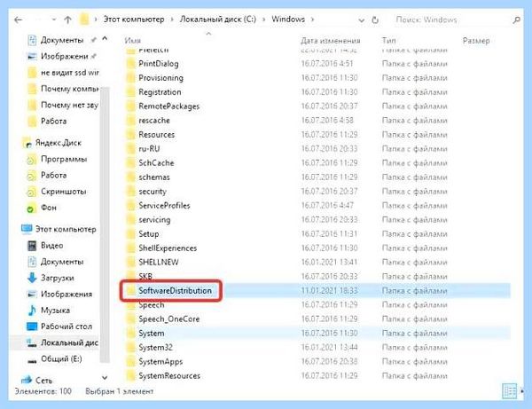Sort by 'Имя' column header

(x=133, y=41)
